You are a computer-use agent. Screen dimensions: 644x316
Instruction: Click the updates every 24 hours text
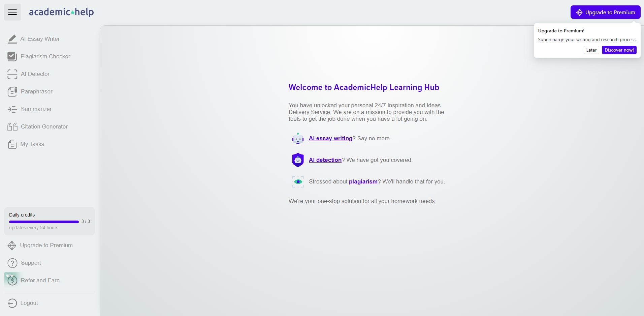pyautogui.click(x=34, y=228)
